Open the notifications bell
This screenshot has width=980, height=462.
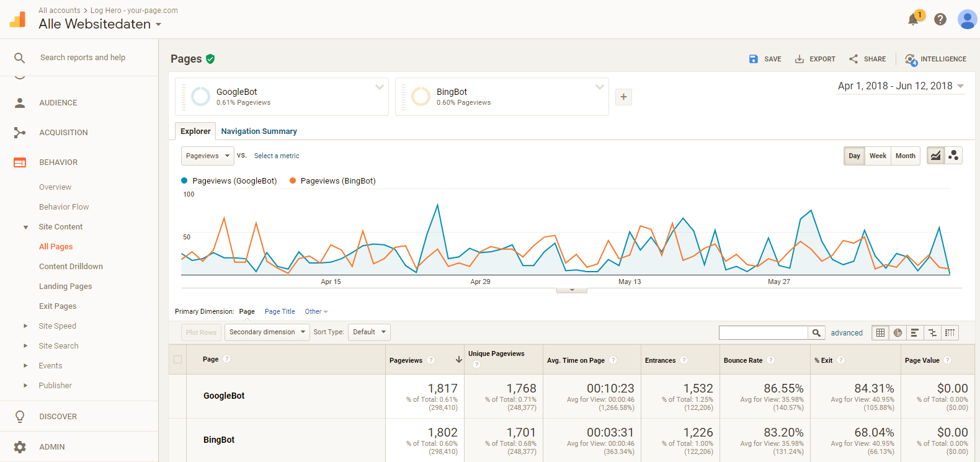point(913,19)
